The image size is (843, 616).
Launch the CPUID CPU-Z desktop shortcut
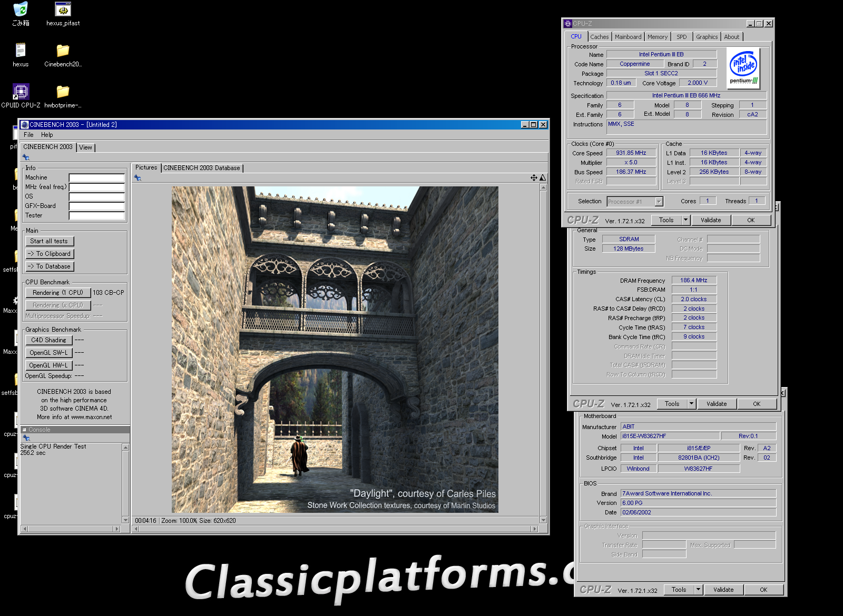[21, 96]
